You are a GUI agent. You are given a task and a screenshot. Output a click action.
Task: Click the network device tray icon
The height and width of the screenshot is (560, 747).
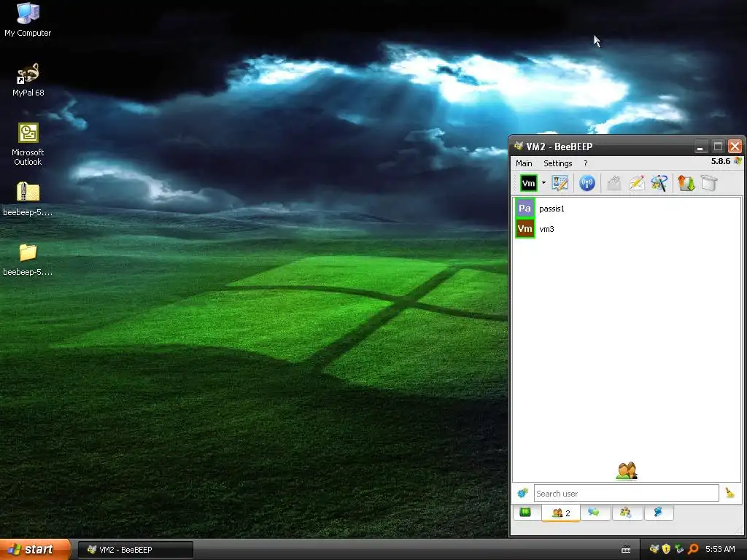679,549
